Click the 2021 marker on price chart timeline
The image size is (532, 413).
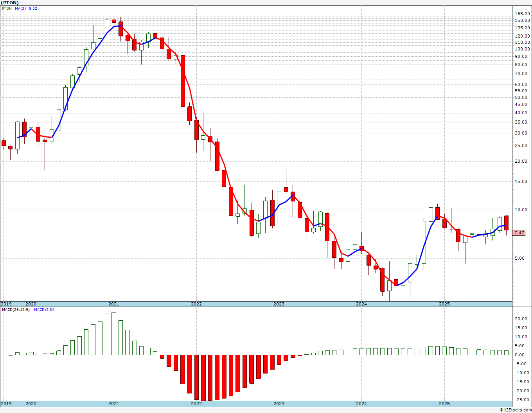coord(114,304)
